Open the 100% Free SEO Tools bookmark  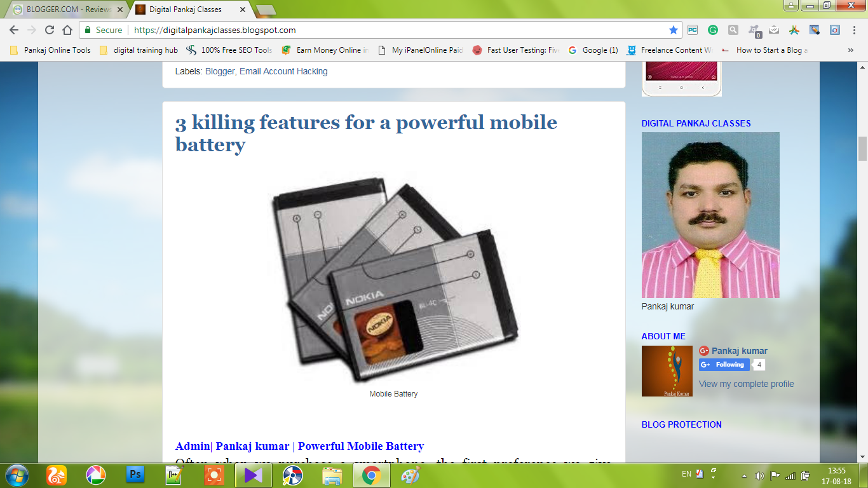[x=229, y=50]
